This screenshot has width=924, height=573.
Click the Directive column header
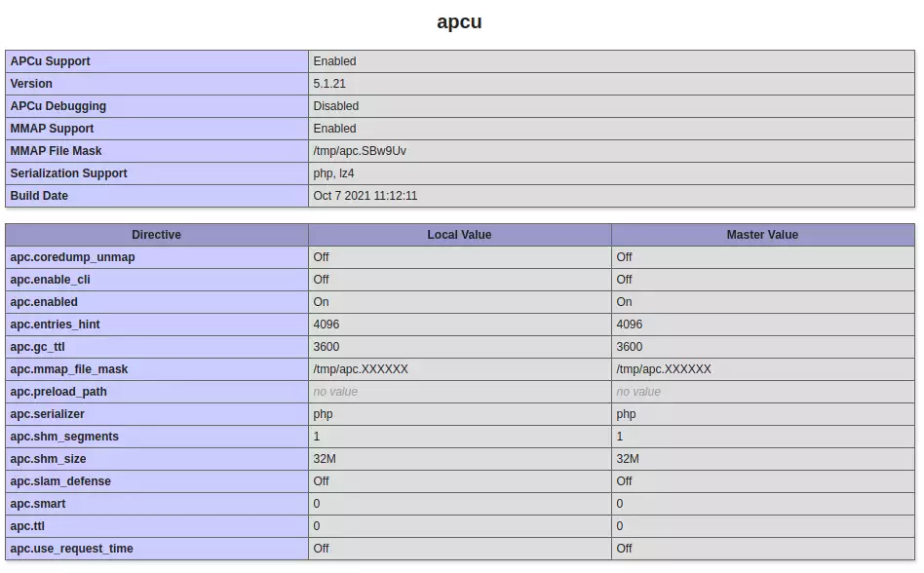point(156,235)
